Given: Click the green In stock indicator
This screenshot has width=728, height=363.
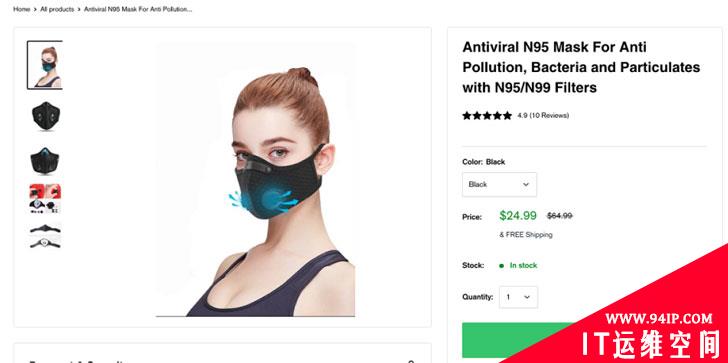Looking at the screenshot, I should (x=518, y=266).
